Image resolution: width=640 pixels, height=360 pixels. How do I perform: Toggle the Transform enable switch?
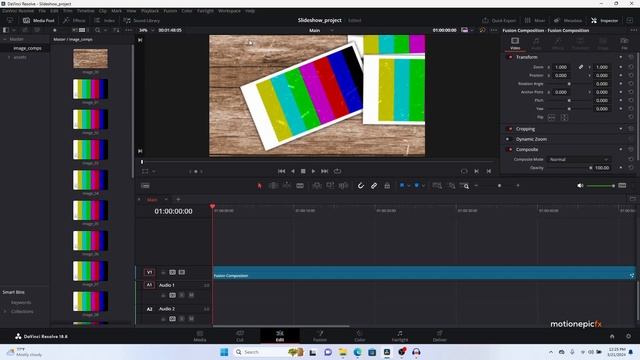510,57
